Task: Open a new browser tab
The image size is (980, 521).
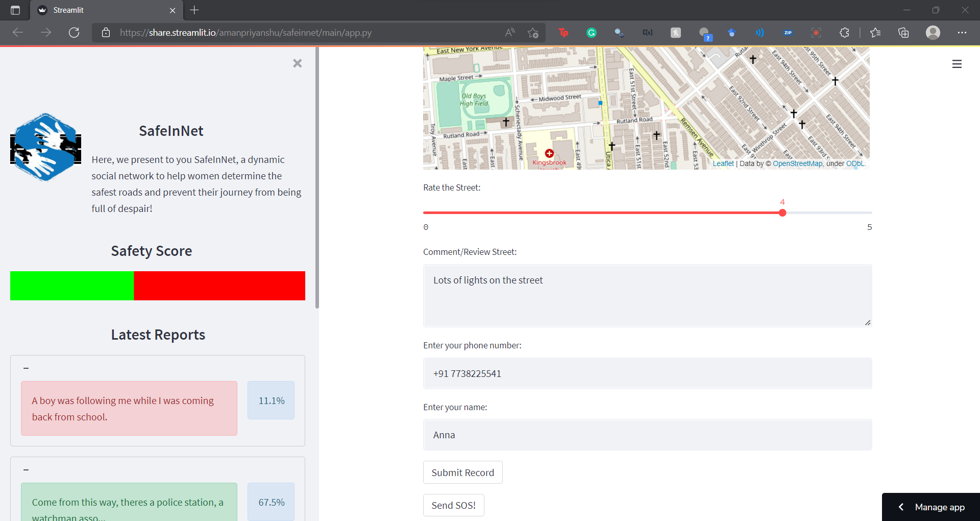Action: click(x=194, y=10)
